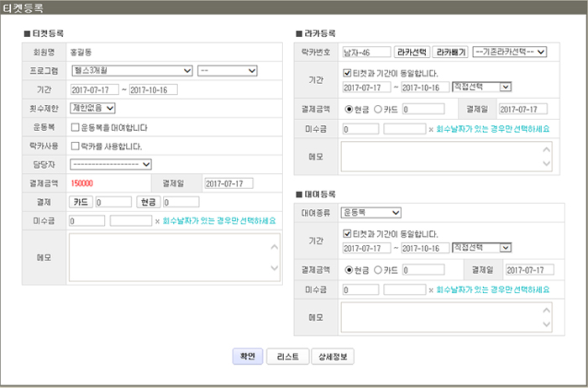Check the 락카를 사용합니다 checkbox
This screenshot has height=388, width=588.
76,145
